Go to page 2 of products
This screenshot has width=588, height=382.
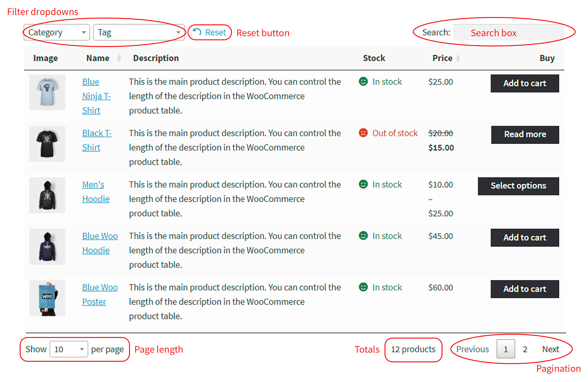click(525, 349)
